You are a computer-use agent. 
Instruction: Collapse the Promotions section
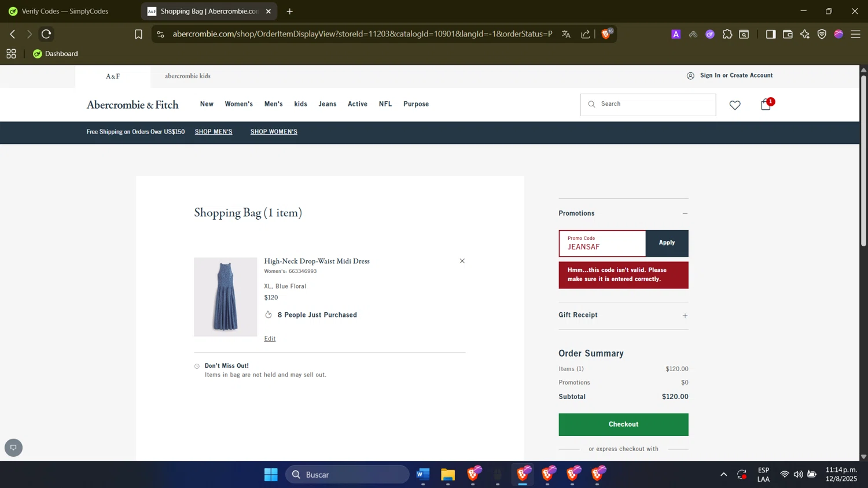(x=685, y=213)
